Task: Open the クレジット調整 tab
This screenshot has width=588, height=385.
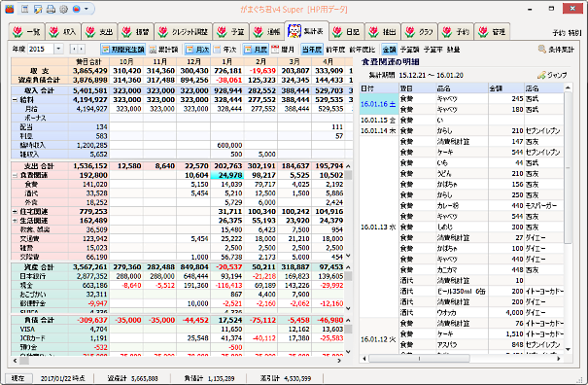Action: 183,32
